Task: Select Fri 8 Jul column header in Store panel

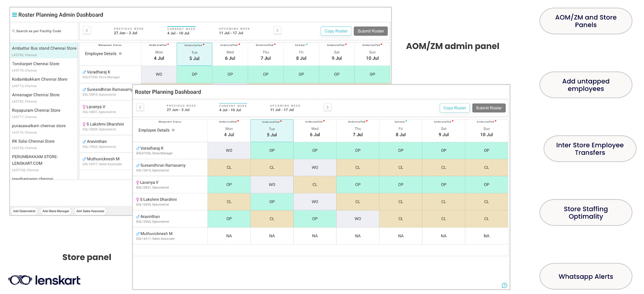Action: point(401,130)
